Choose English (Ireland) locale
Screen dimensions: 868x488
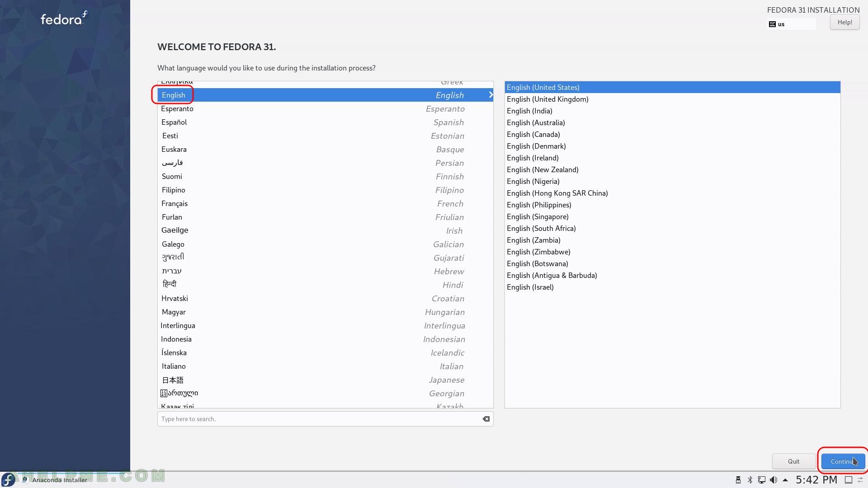(x=672, y=158)
